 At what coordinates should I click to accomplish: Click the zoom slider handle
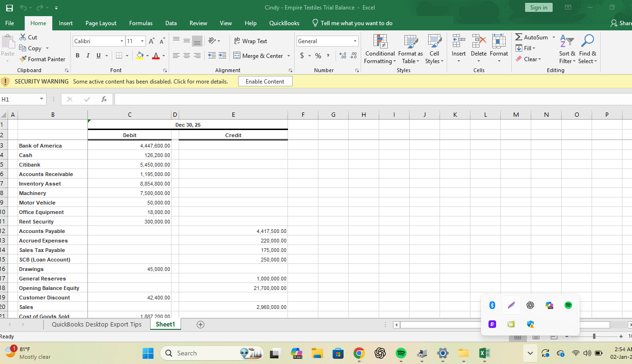[x=594, y=336]
